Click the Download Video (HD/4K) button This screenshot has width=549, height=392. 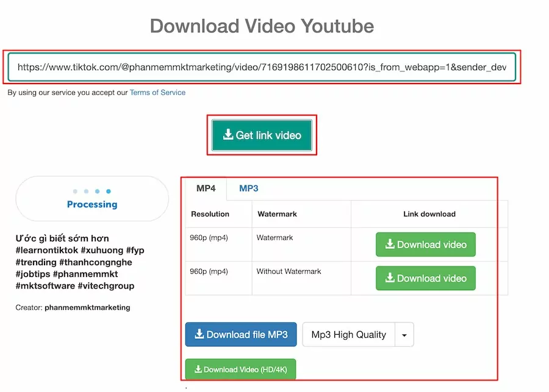coord(240,369)
